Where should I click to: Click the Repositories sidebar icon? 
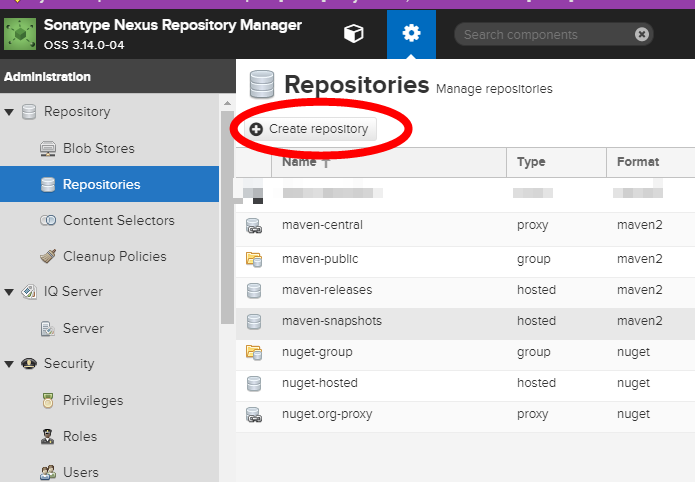tap(48, 184)
